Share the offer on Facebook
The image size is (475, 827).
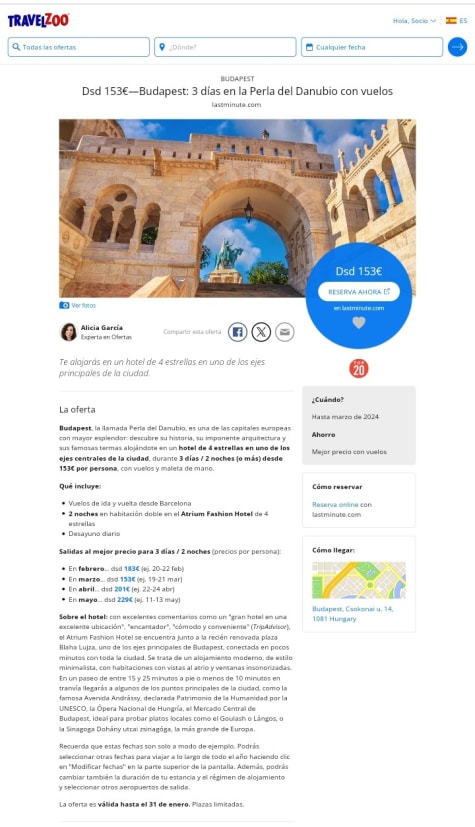point(238,332)
